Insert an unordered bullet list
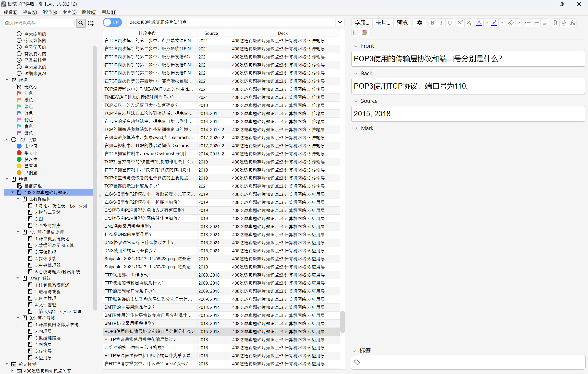 click(x=528, y=23)
